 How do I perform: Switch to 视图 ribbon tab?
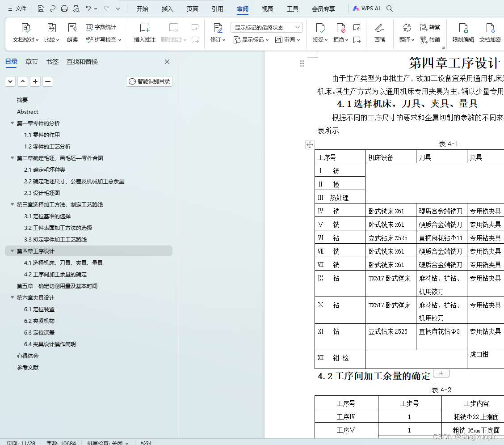268,8
